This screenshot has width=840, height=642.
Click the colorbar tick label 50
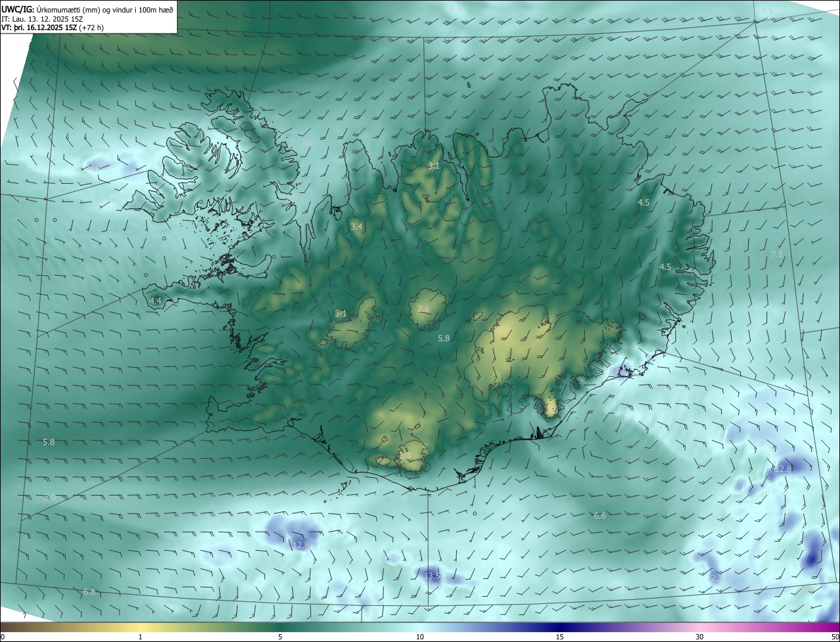tap(835, 637)
